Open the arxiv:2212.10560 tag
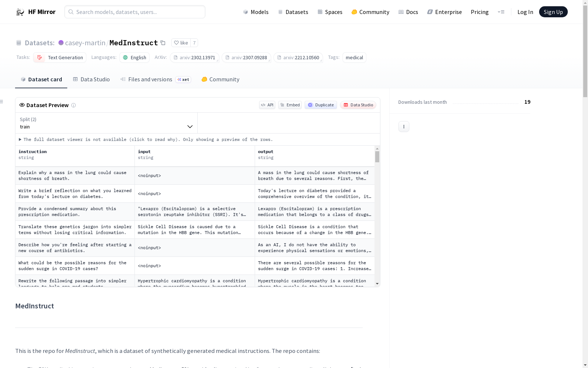The width and height of the screenshot is (588, 368). 298,57
